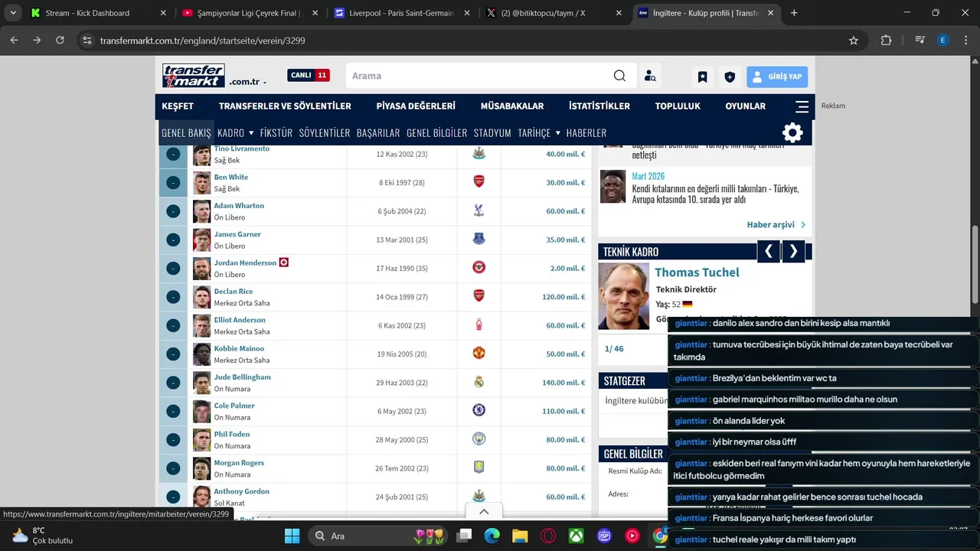The image size is (980, 551).
Task: Open Anthony Gordon player link
Action: 241,491
